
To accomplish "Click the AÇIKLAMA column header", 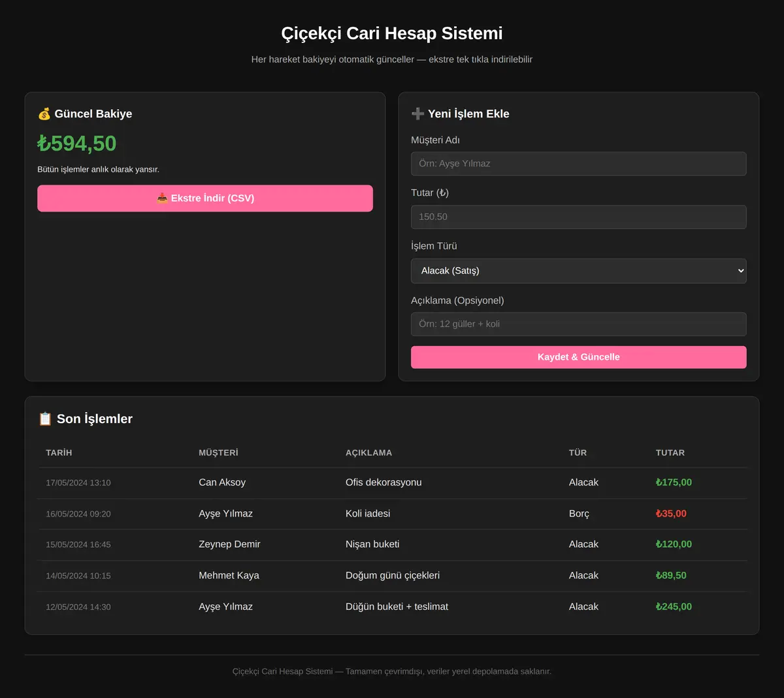I will (368, 452).
